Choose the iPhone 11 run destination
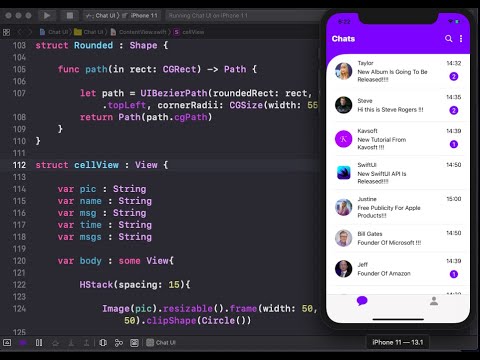This screenshot has width=480, height=360. [140, 15]
